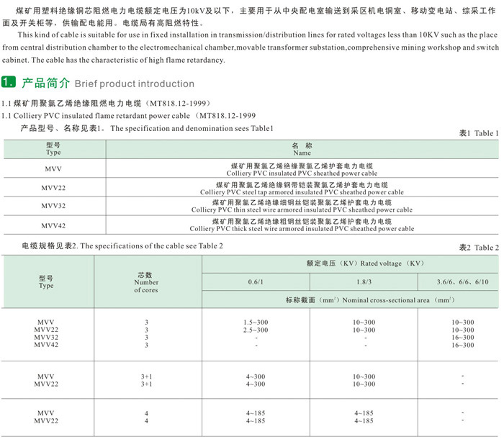504x442 pixels.
Task: Select the "表2 Table 2" caption label
Action: pos(479,248)
